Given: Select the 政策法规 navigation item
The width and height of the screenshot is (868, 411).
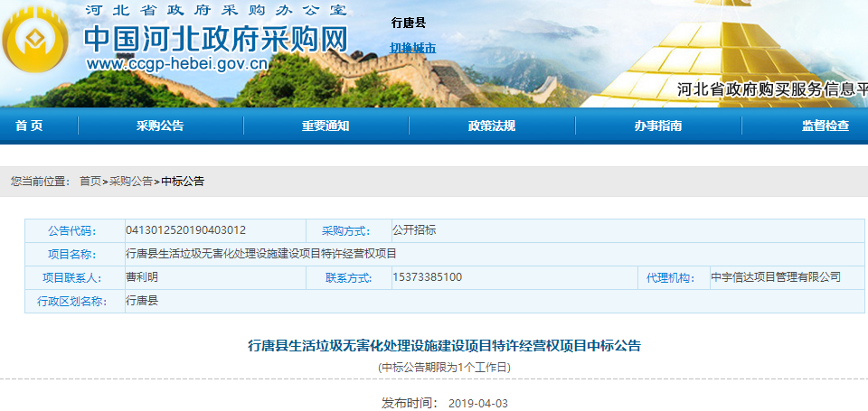Looking at the screenshot, I should pos(491,126).
